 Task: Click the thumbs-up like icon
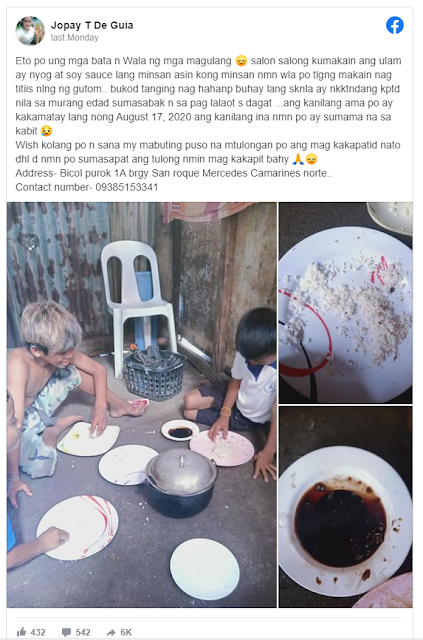21,632
